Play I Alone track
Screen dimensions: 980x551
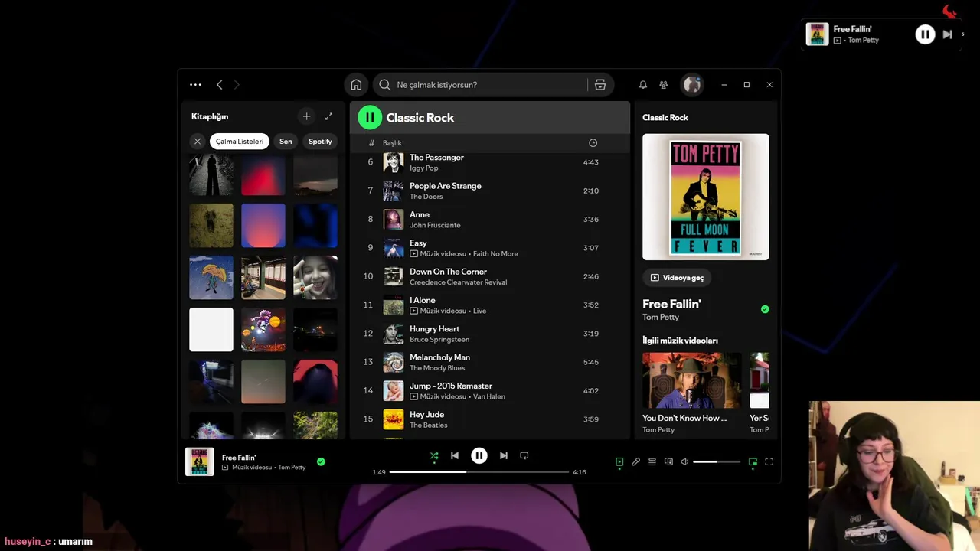pos(490,305)
